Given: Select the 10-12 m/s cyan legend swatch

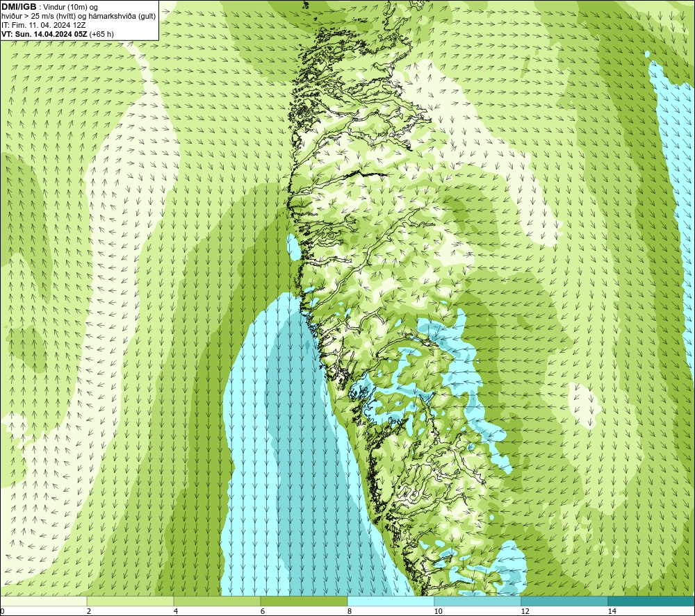Looking at the screenshot, I should point(478,601).
